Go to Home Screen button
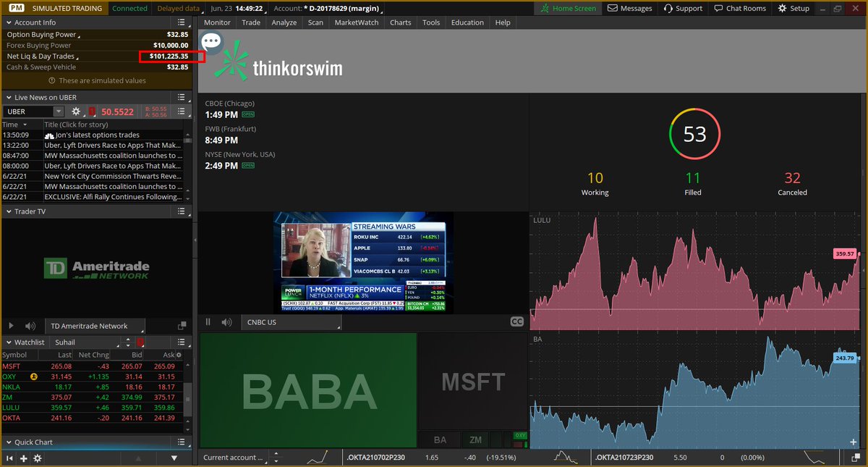Viewport: 868px width, 467px height. 569,8
